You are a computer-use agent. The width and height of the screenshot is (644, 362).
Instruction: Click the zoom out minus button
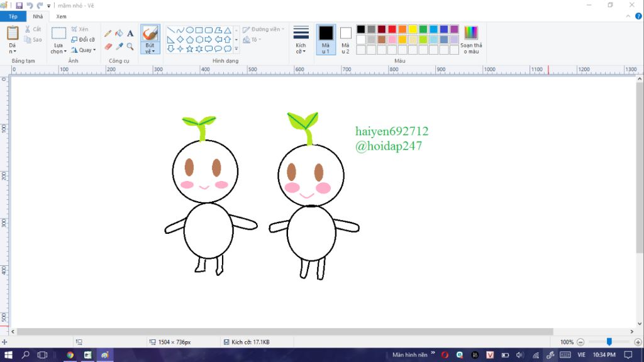point(580,342)
